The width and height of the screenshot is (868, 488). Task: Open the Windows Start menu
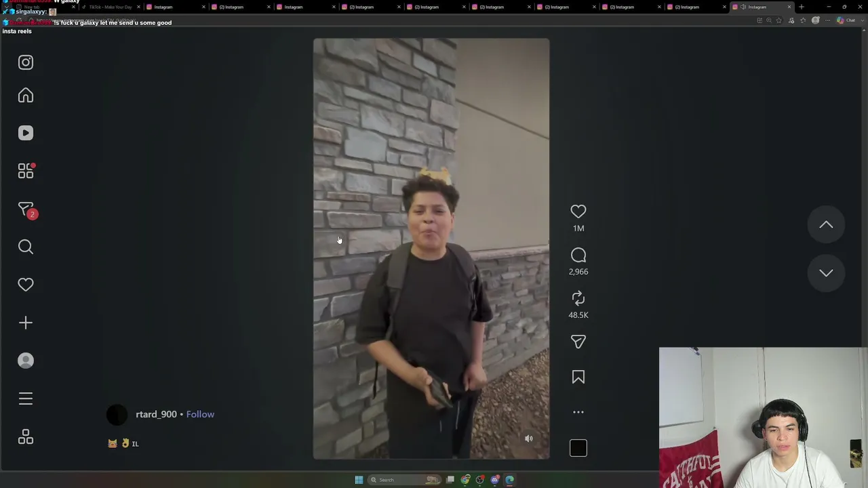(359, 480)
